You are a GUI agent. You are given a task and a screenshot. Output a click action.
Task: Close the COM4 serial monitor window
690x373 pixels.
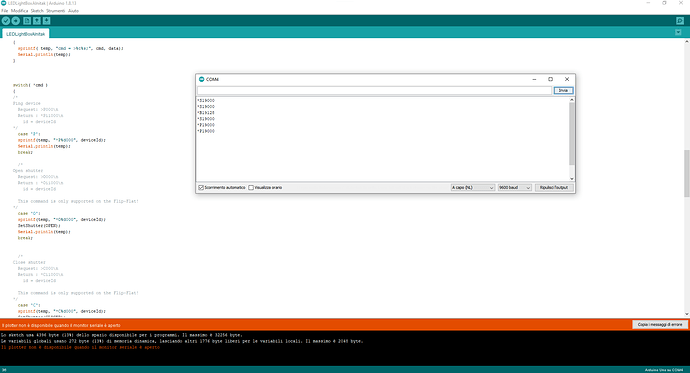click(x=567, y=79)
